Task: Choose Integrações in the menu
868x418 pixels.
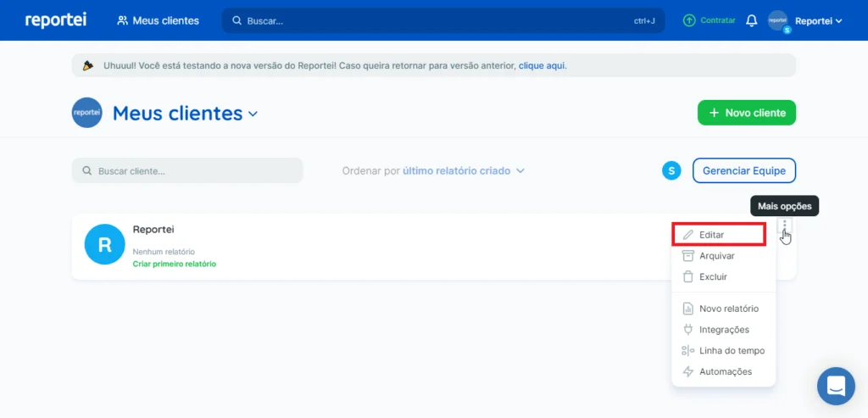Action: click(x=723, y=330)
